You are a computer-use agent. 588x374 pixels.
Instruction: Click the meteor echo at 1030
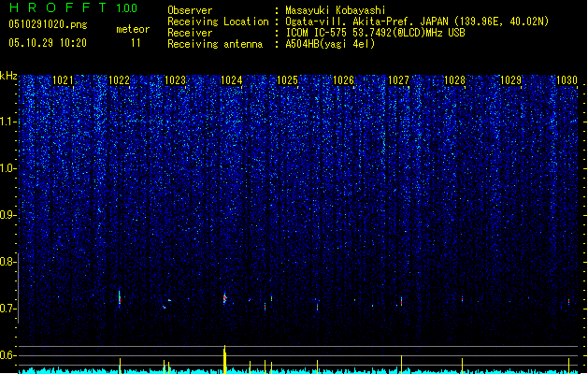[569, 302]
